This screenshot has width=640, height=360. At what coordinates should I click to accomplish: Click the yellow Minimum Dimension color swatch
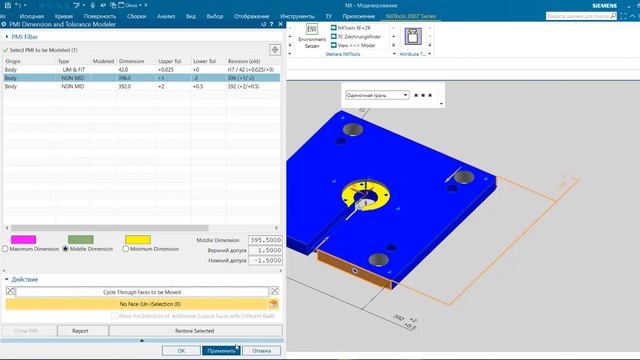(x=138, y=240)
